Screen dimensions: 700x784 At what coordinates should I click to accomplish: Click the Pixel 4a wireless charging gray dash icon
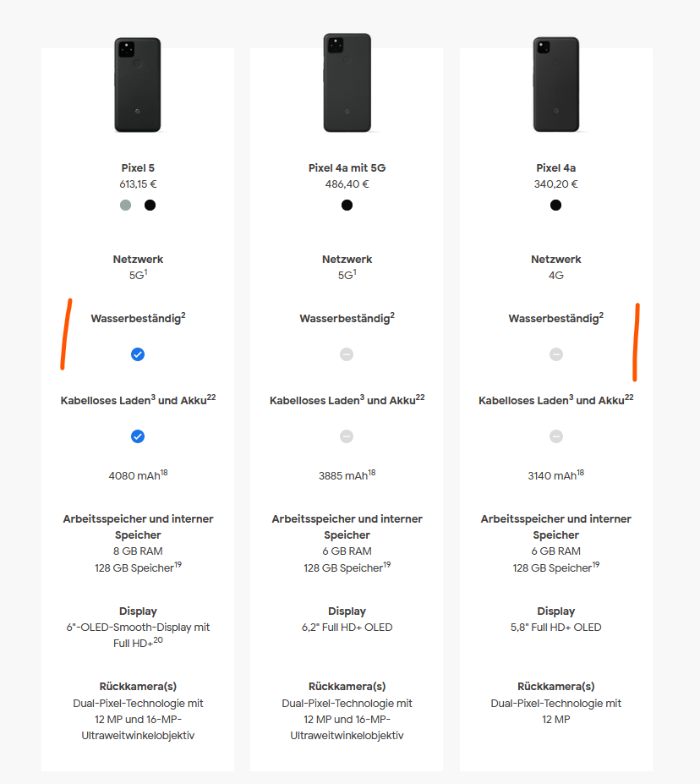(556, 436)
